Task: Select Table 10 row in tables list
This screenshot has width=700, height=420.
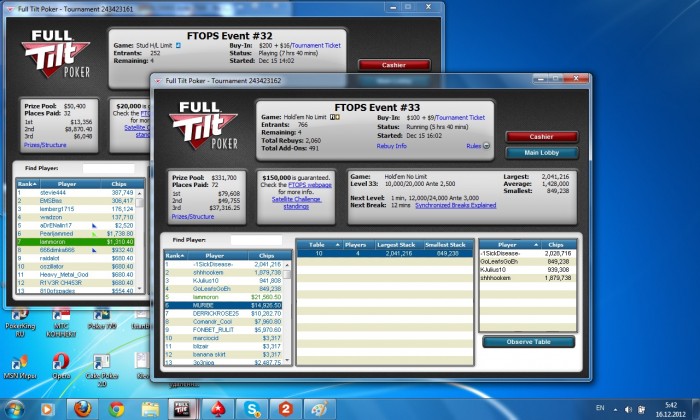Action: pos(385,254)
